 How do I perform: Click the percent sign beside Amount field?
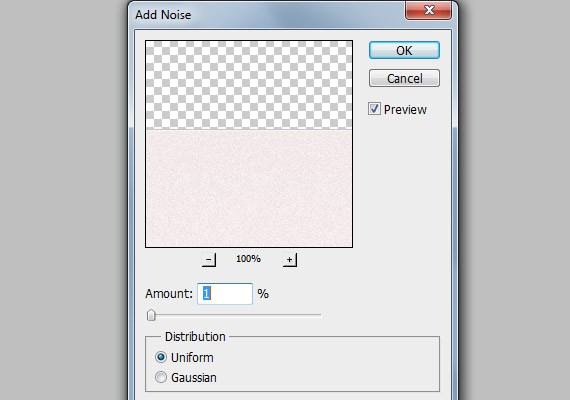coord(263,293)
